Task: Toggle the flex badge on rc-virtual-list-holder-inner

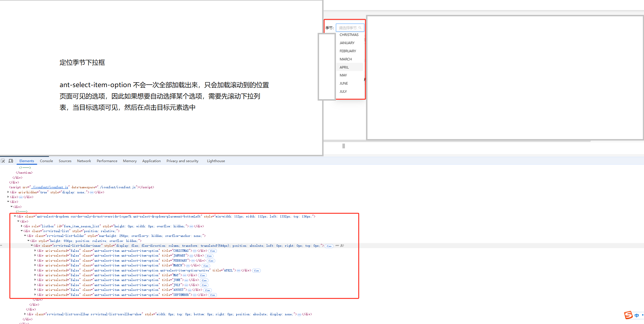Action: pos(329,246)
